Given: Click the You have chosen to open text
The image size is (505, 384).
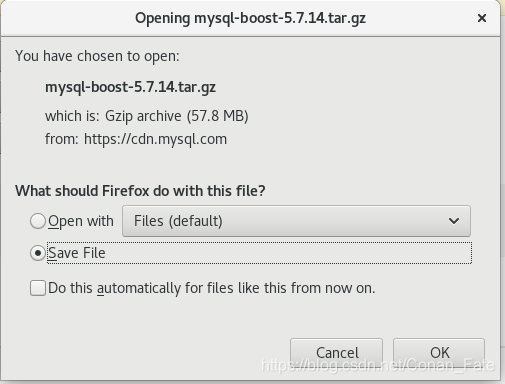Looking at the screenshot, I should tap(97, 56).
